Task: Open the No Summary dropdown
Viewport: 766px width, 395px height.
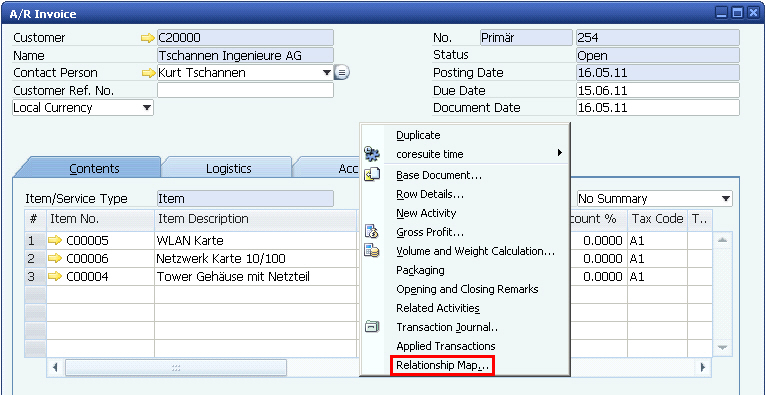Action: click(x=726, y=199)
